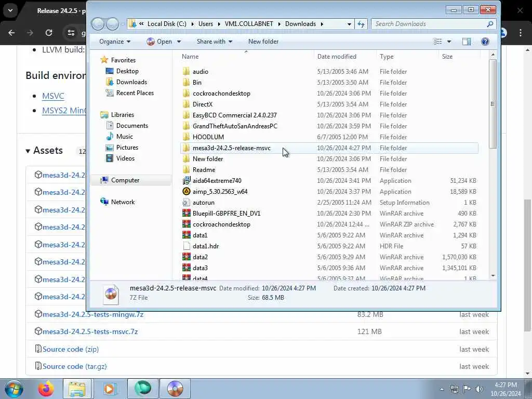Download Source code (zip) link

click(71, 349)
